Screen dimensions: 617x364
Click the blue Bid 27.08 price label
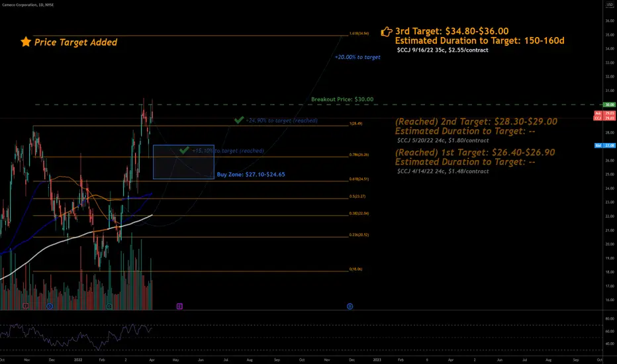605,146
